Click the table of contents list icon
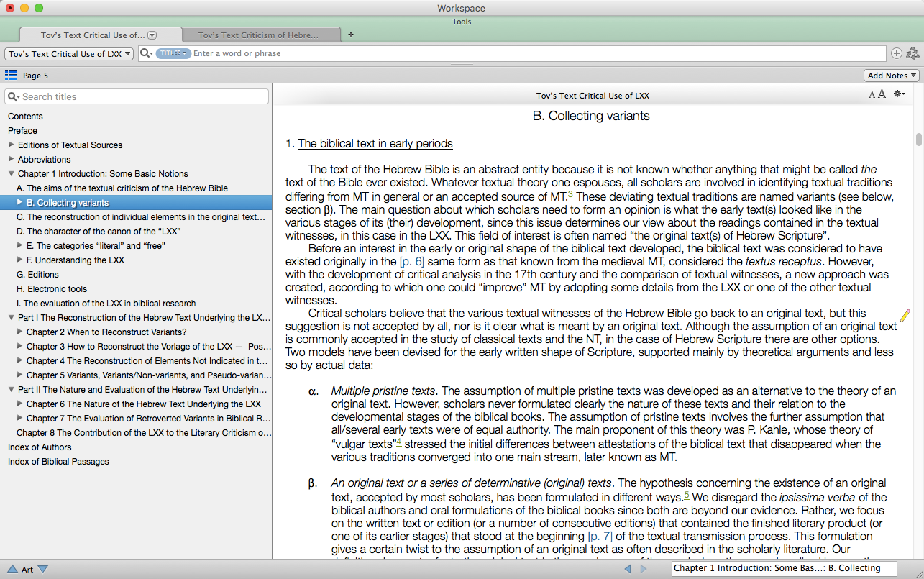924x579 pixels. click(11, 76)
